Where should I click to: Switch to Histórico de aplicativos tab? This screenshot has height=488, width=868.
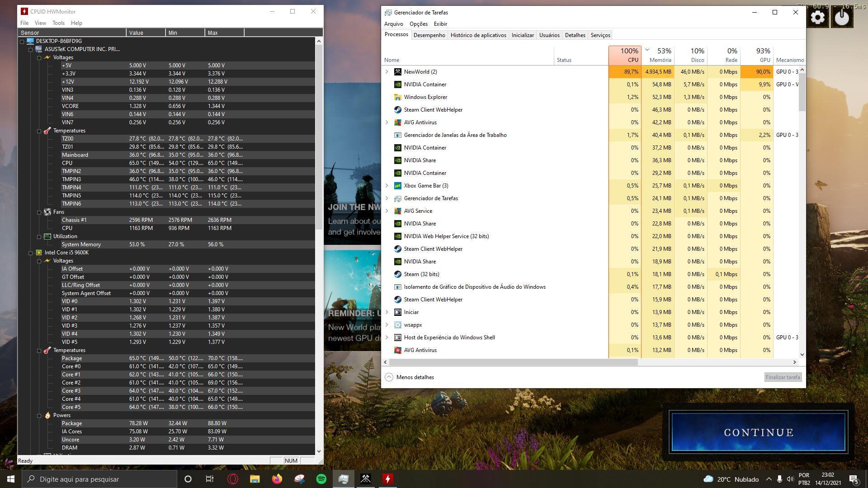point(478,35)
